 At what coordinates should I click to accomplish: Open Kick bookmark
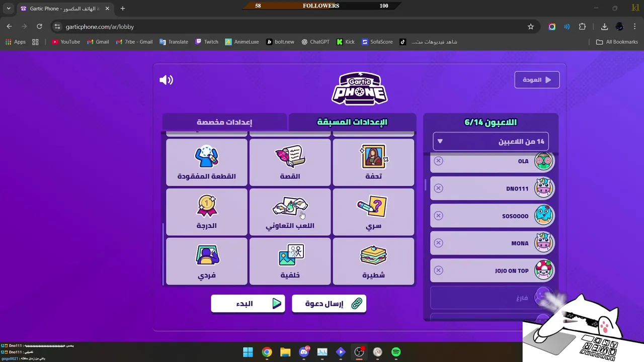tap(346, 42)
